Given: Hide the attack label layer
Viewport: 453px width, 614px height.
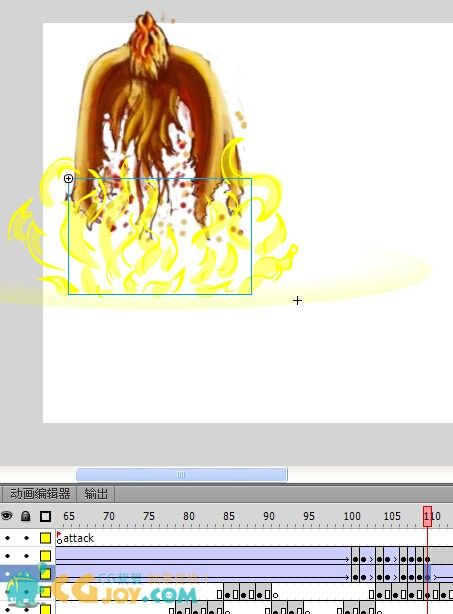Looking at the screenshot, I should (x=7, y=538).
